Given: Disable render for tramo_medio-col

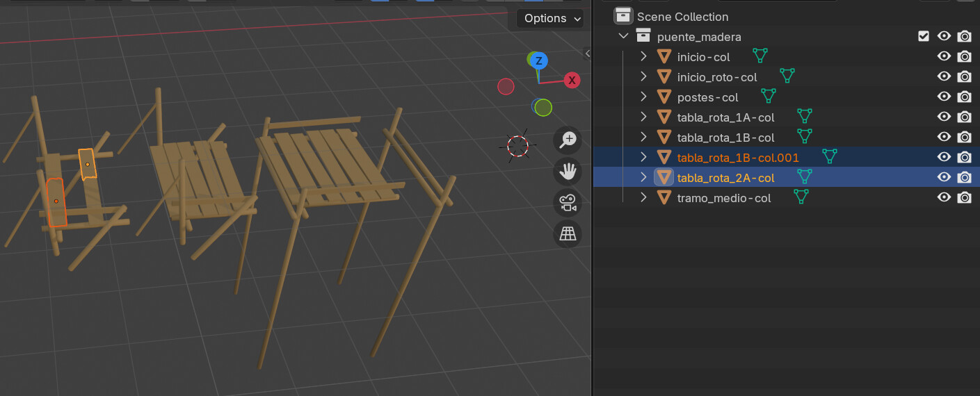Looking at the screenshot, I should 964,197.
